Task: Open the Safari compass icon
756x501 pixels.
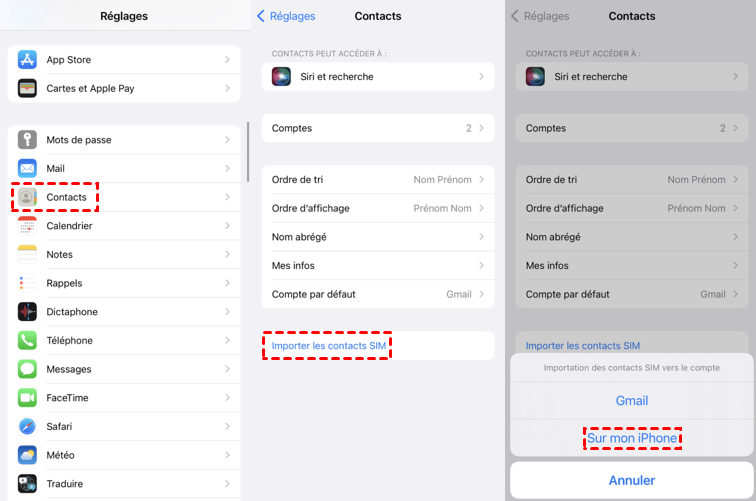Action: 27,426
